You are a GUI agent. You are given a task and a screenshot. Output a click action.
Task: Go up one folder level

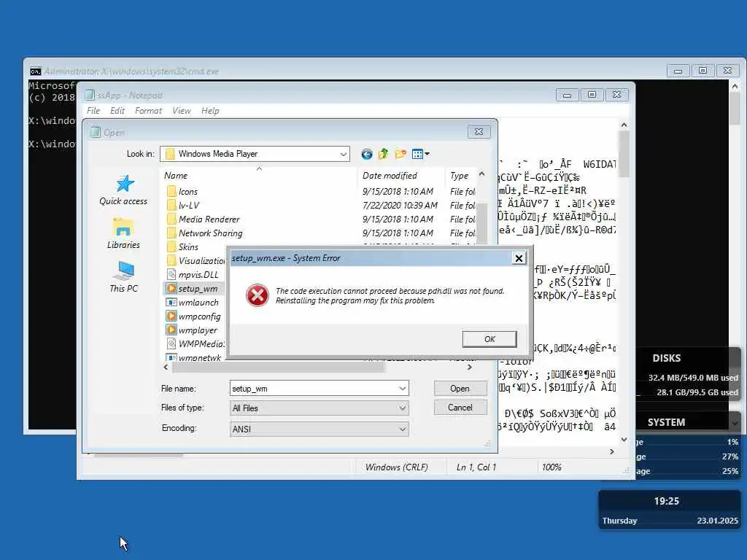point(383,154)
